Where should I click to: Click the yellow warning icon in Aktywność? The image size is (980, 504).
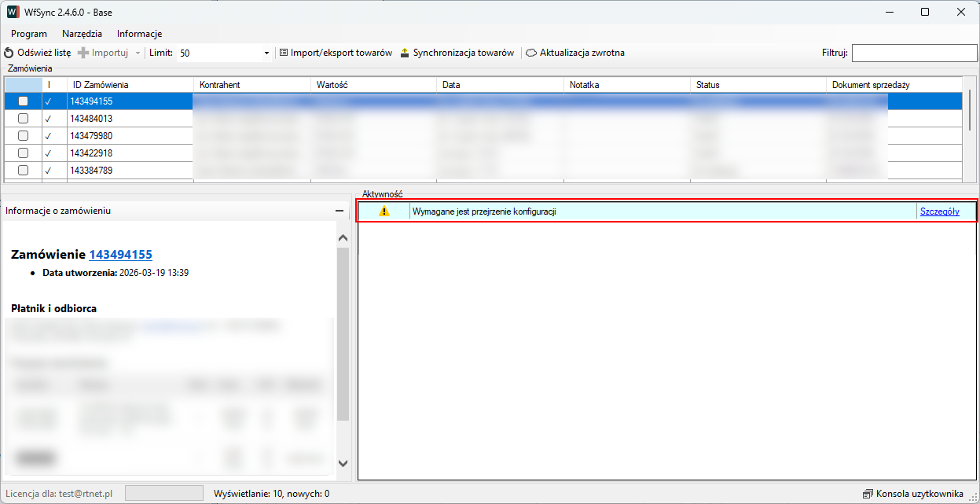pos(384,212)
